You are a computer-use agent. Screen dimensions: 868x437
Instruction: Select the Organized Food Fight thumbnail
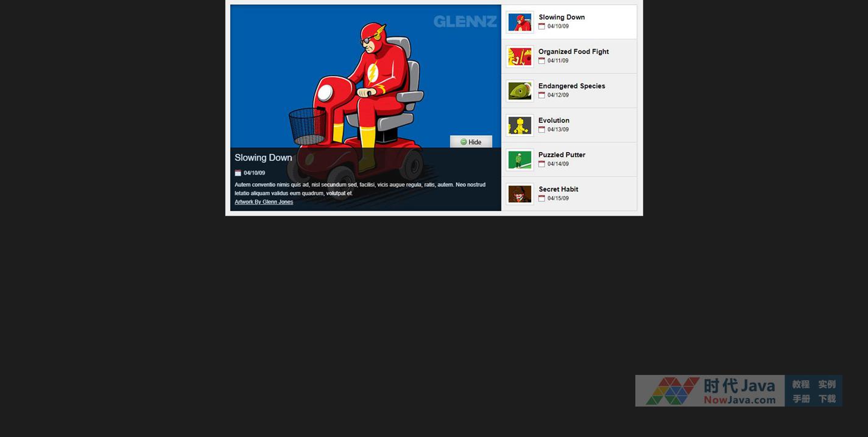coord(520,57)
